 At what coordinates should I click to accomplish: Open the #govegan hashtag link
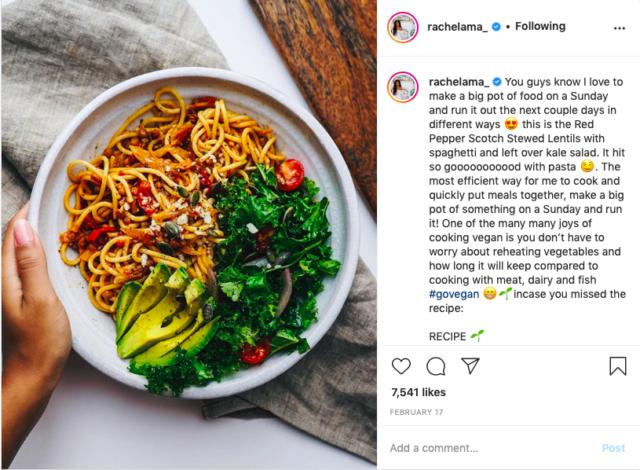click(x=454, y=294)
